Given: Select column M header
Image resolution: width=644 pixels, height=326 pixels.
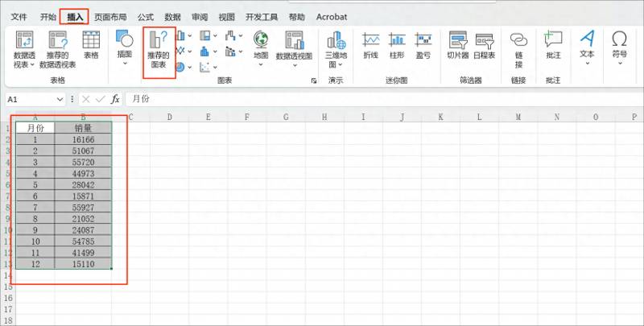Looking at the screenshot, I should tap(518, 118).
